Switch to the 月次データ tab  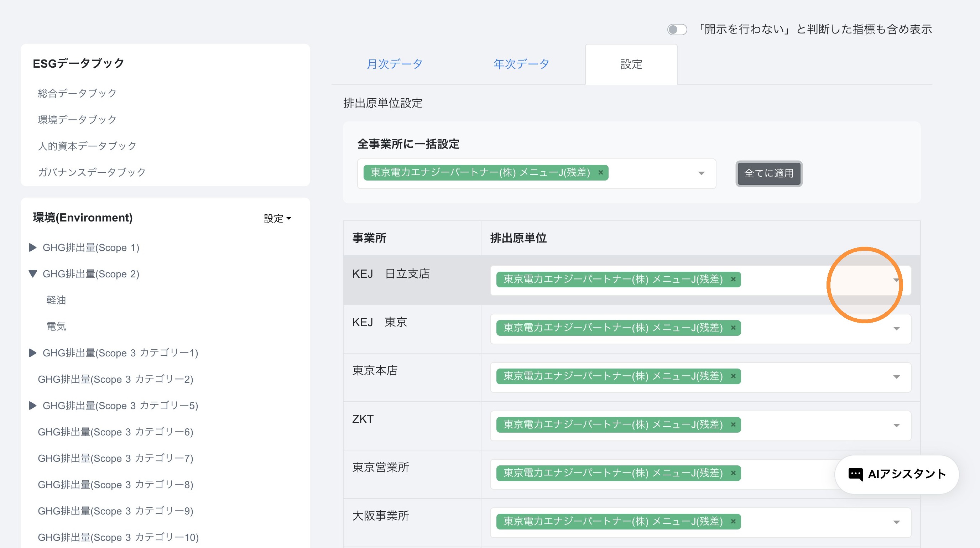pos(395,64)
